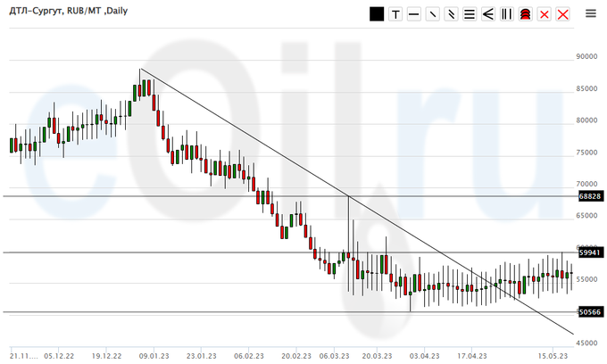Select the horizontal line drawing tool
This screenshot has width=607, height=364.
413,14
